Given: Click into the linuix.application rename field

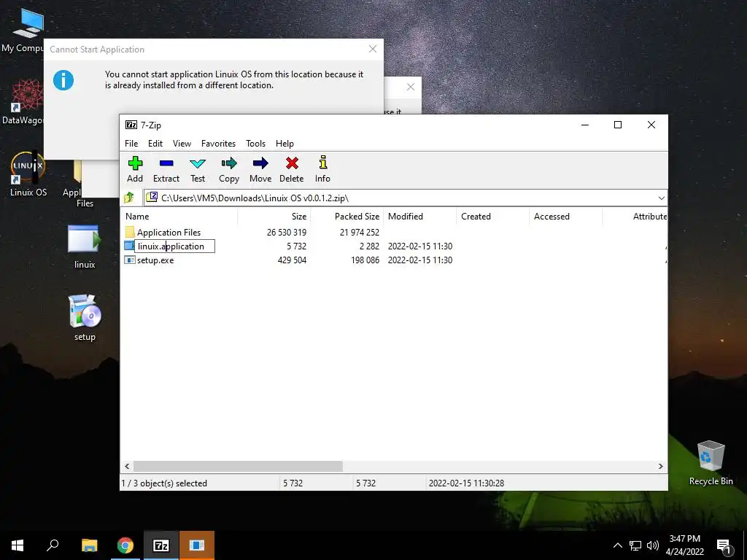Looking at the screenshot, I should click(x=175, y=246).
